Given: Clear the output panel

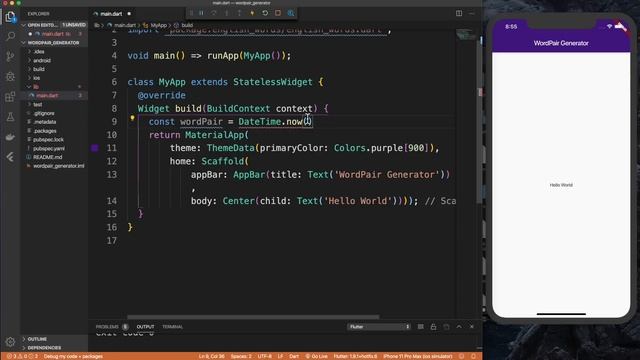Looking at the screenshot, I should point(420,327).
